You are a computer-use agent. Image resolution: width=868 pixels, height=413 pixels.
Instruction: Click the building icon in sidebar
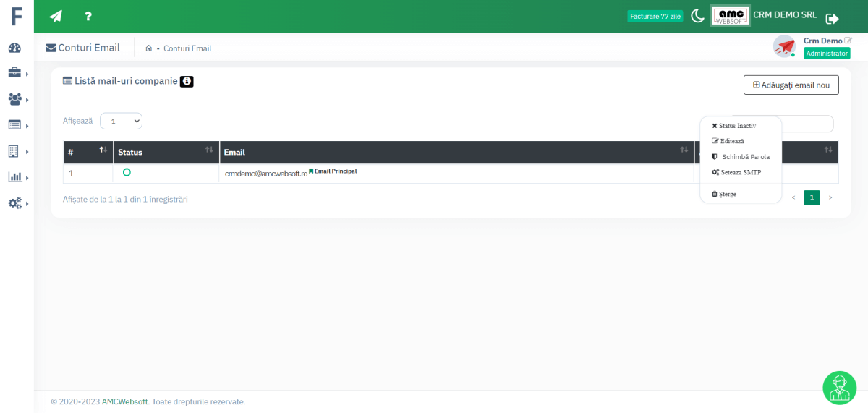[14, 151]
